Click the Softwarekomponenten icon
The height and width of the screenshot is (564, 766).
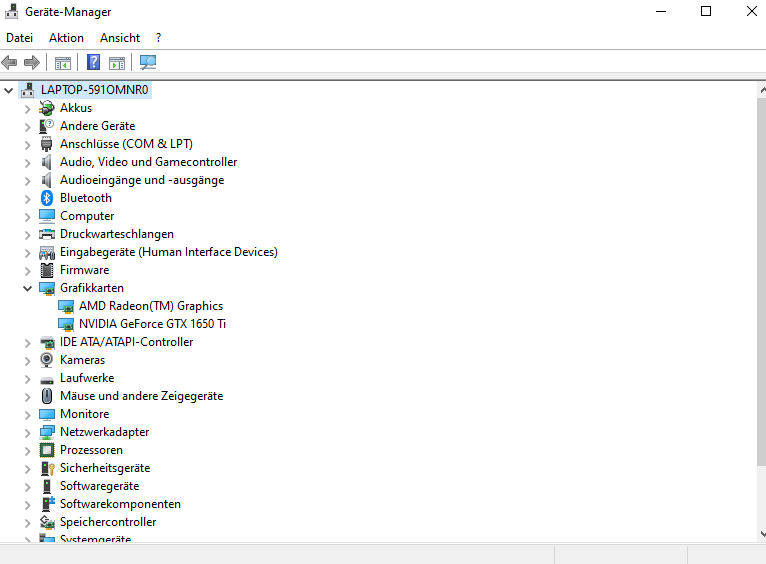click(x=47, y=504)
